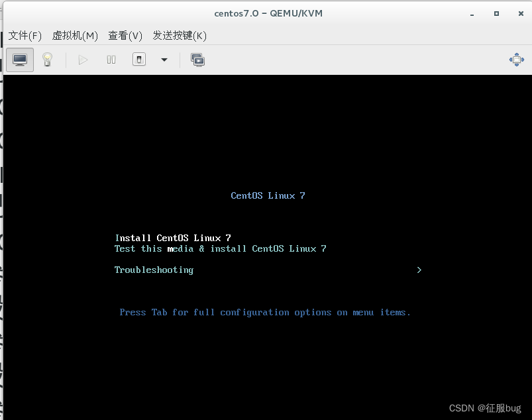
Task: Select Test this media & install entry
Action: pos(221,248)
